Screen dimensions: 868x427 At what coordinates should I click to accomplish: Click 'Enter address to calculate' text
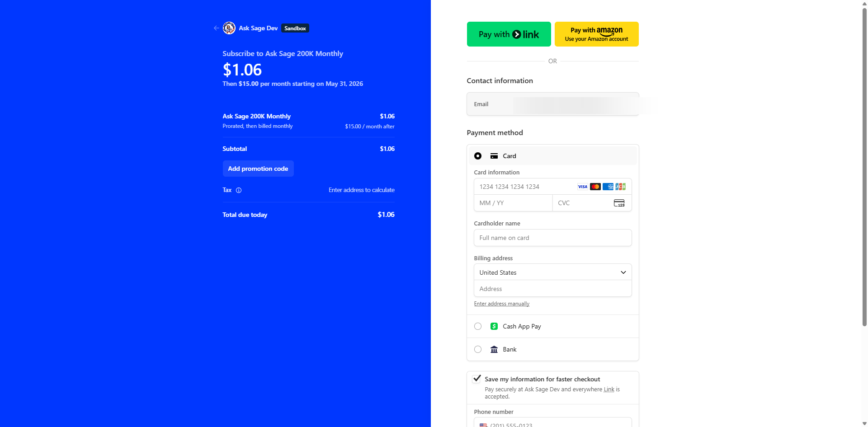click(362, 190)
